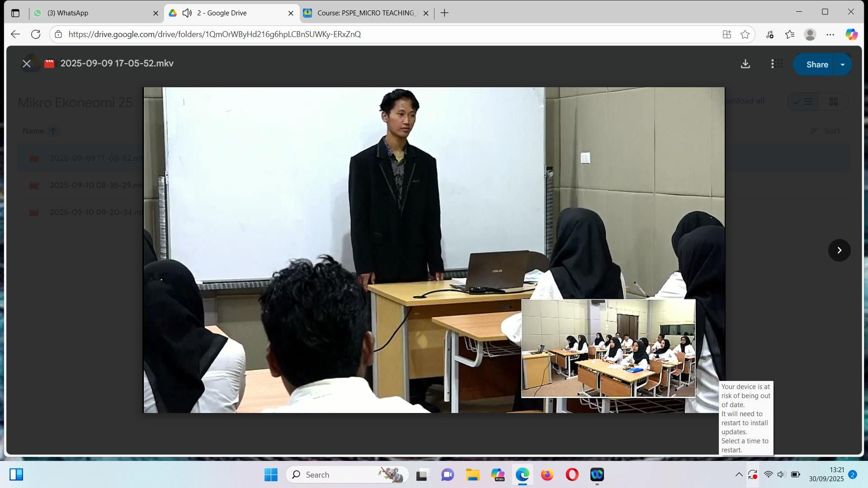Screen dimensions: 868x488
Task: Switch to the grid layout view
Action: point(833,102)
